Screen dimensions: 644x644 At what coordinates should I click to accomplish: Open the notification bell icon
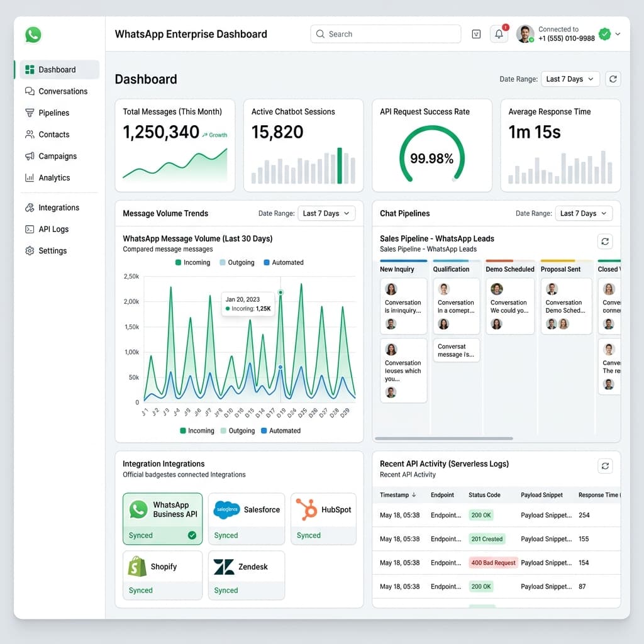(499, 34)
